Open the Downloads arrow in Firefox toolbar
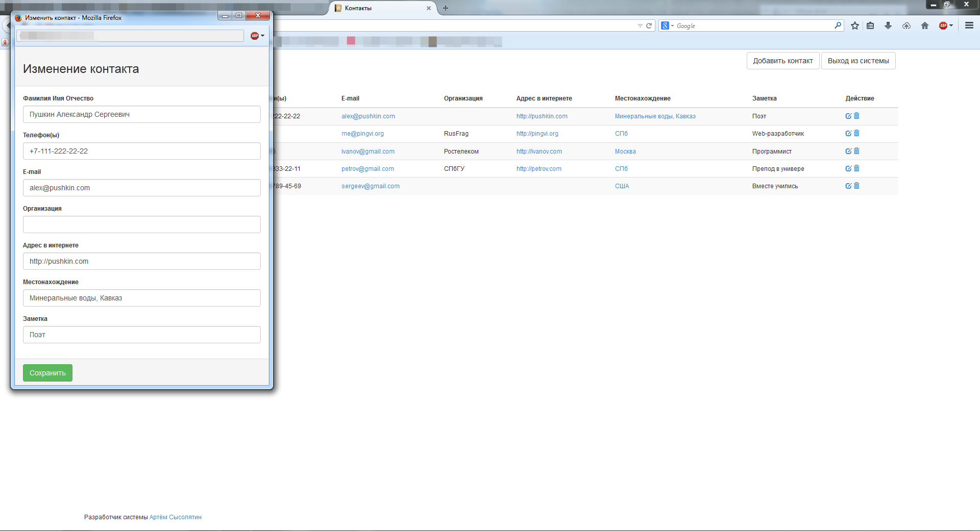The height and width of the screenshot is (531, 980). click(x=888, y=26)
